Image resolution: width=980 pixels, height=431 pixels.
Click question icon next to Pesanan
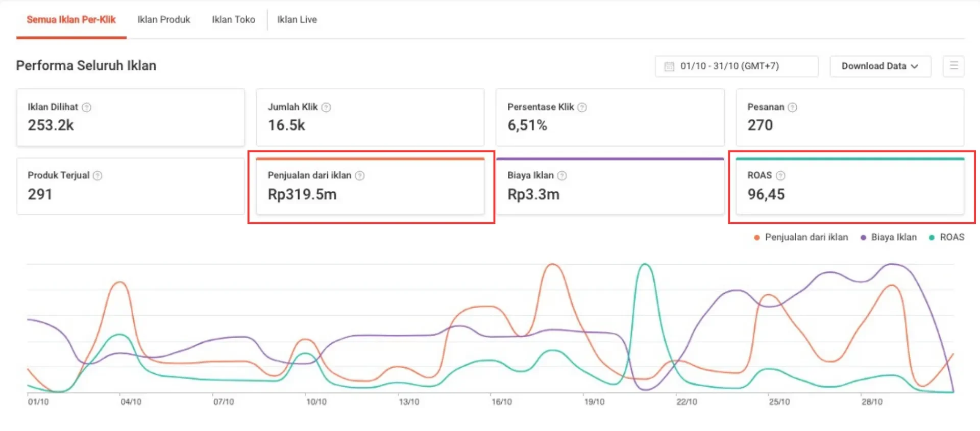pyautogui.click(x=792, y=107)
